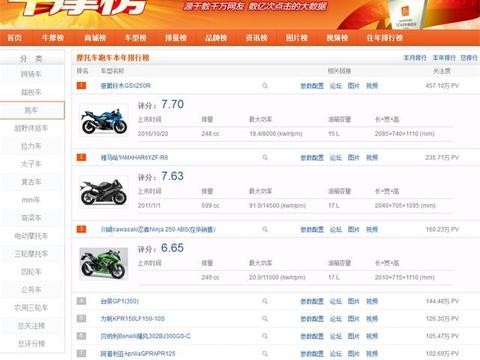Image resolution: width=480 pixels, height=360 pixels.
Task: Go to 首页 in the orange nav bar
Action: [14, 38]
